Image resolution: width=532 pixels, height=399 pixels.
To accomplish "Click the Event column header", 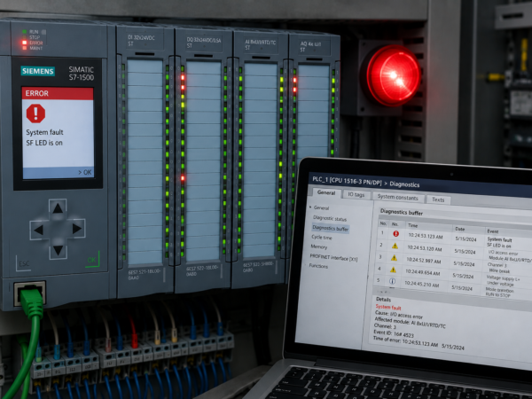I will point(493,231).
